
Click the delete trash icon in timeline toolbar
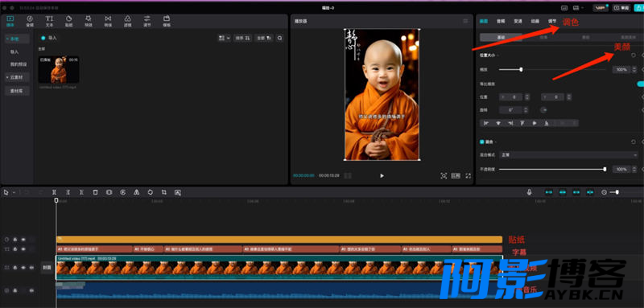coord(95,192)
